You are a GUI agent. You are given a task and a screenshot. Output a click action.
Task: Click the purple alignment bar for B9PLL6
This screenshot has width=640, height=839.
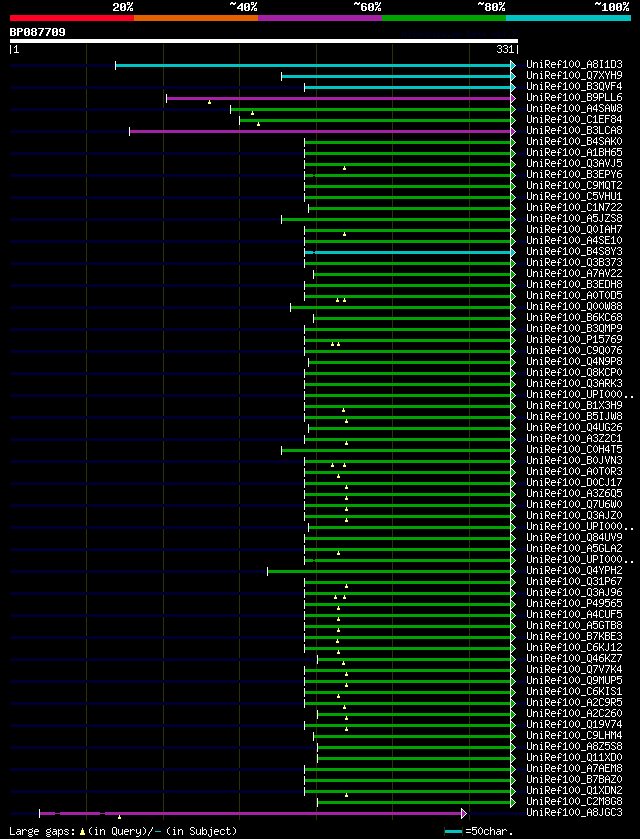pyautogui.click(x=339, y=98)
